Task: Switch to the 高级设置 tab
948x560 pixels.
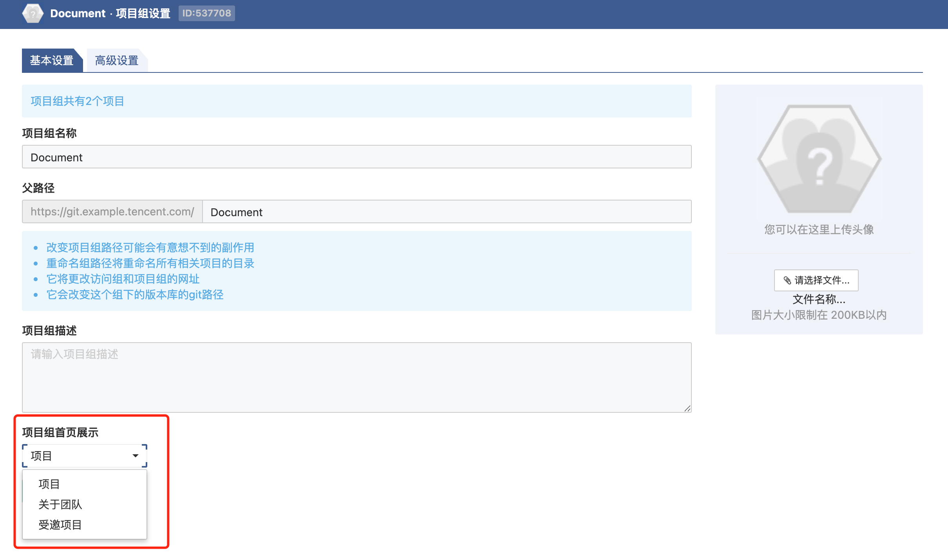Action: [x=116, y=61]
